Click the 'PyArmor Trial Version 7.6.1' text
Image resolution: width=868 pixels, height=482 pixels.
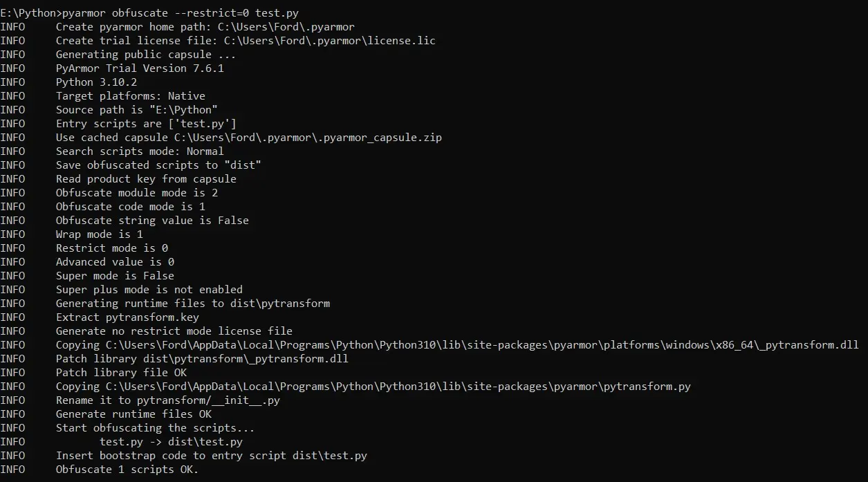[140, 68]
